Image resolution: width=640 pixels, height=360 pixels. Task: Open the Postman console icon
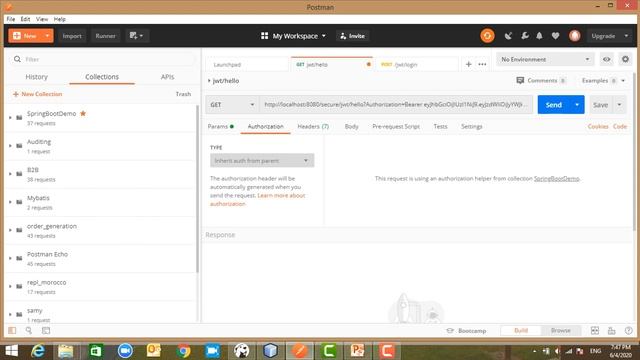[46, 331]
